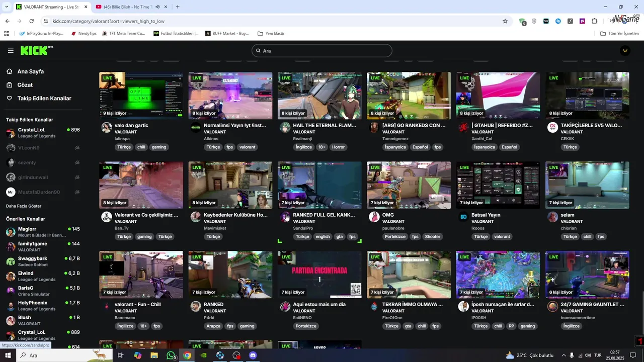Click Ban_Tv channel avatar
Image resolution: width=644 pixels, height=362 pixels.
pos(106,217)
